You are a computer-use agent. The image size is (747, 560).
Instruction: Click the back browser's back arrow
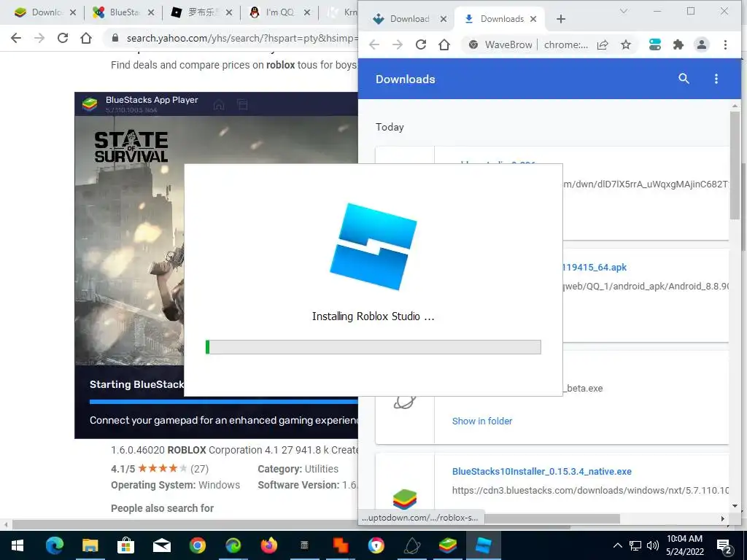16,38
